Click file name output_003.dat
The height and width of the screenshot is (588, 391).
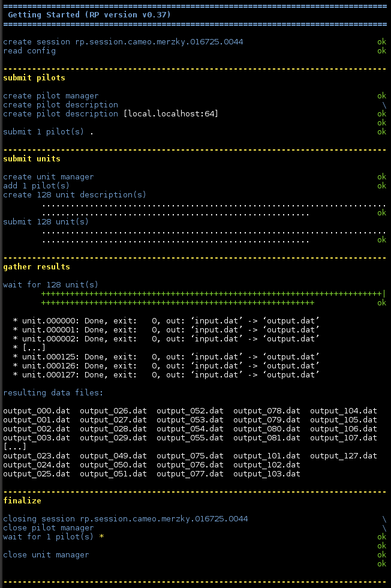pos(37,437)
